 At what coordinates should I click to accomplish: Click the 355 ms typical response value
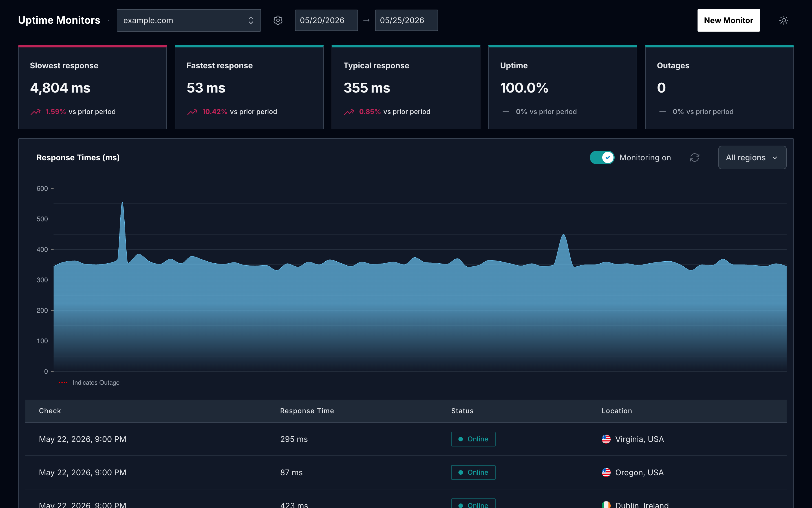(x=367, y=88)
